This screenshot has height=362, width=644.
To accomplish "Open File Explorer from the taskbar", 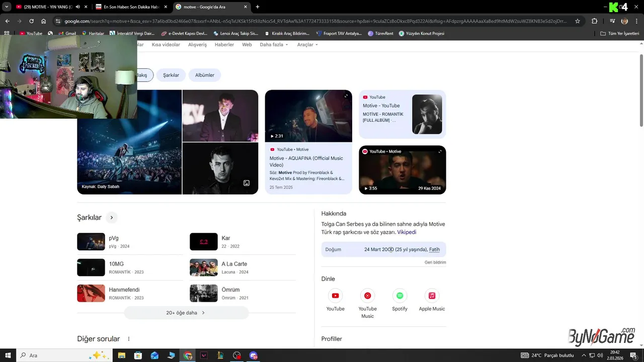I will (x=121, y=355).
